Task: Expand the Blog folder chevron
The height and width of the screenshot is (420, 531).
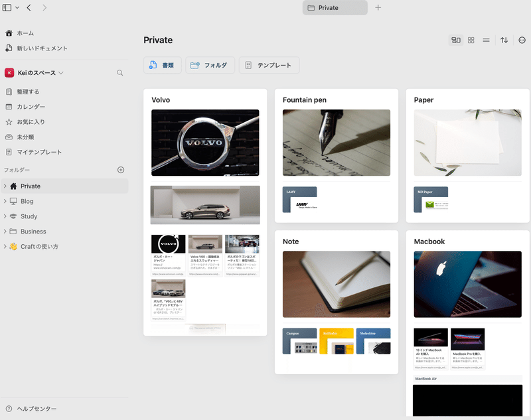Action: coord(5,201)
